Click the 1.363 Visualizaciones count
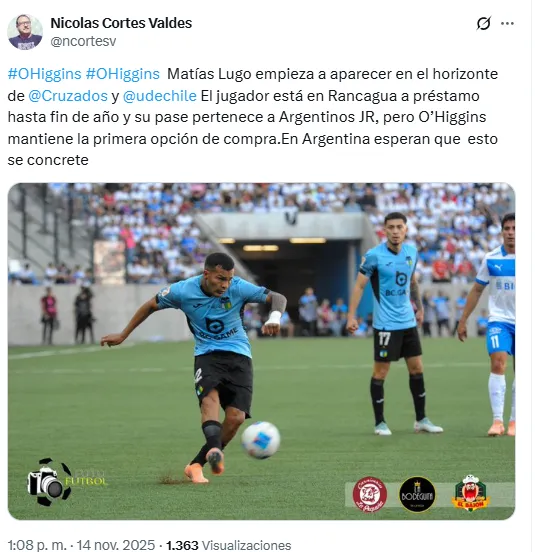Image resolution: width=535 pixels, height=552 pixels. tap(229, 545)
